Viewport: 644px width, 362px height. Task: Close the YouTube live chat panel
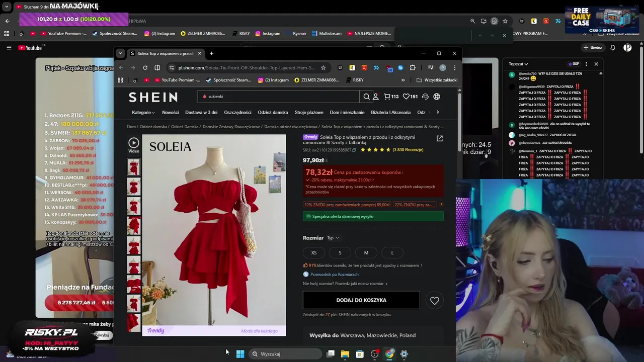[596, 64]
